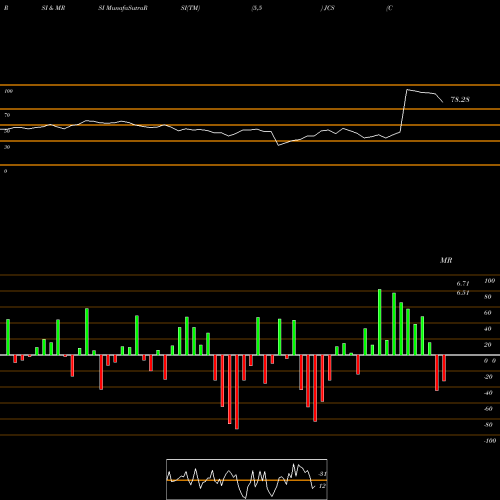The height and width of the screenshot is (500, 500).
Task: Click the 80 label on the MR axis
Action: point(488,297)
